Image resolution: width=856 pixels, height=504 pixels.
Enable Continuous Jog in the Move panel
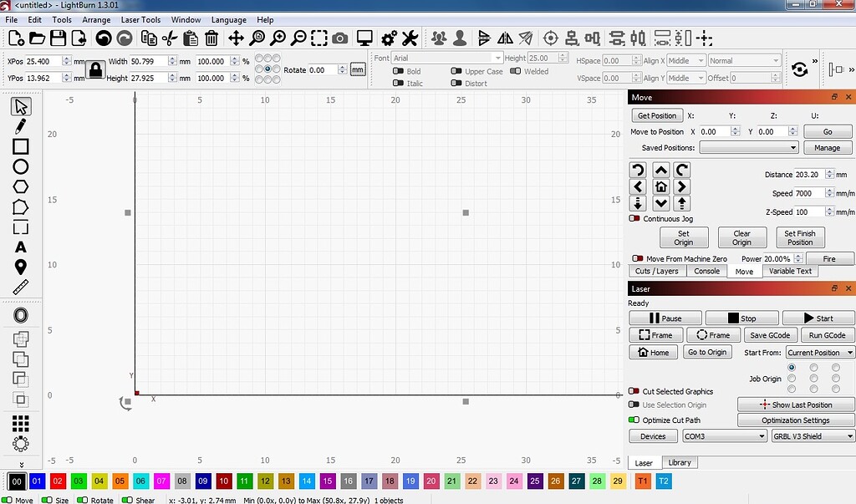pos(635,219)
